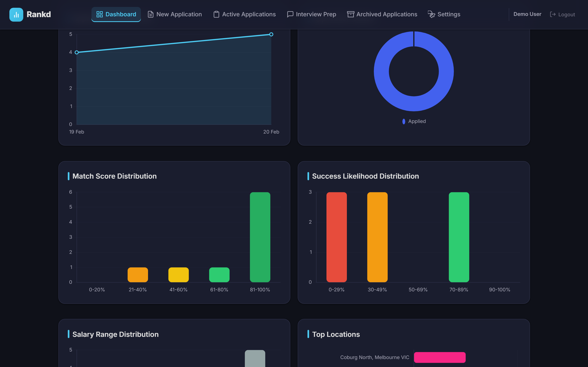The image size is (588, 367).
Task: Select the green 81-100% bar in Match Score Distribution
Action: (260, 237)
